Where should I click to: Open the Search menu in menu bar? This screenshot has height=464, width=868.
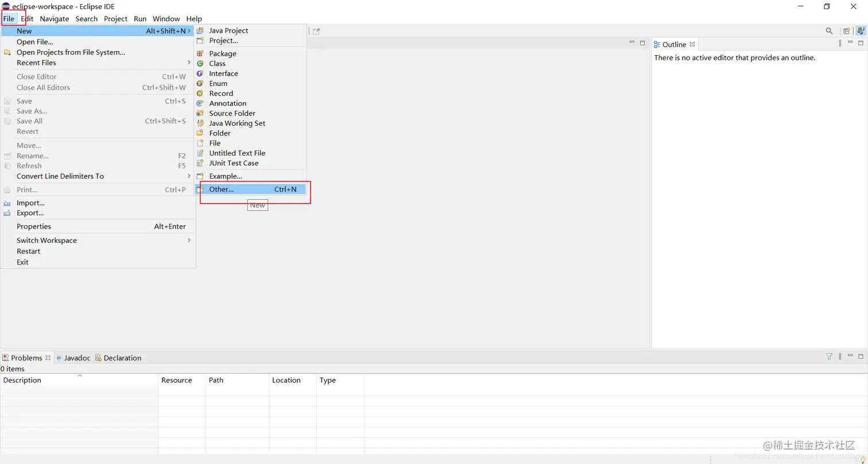(87, 18)
